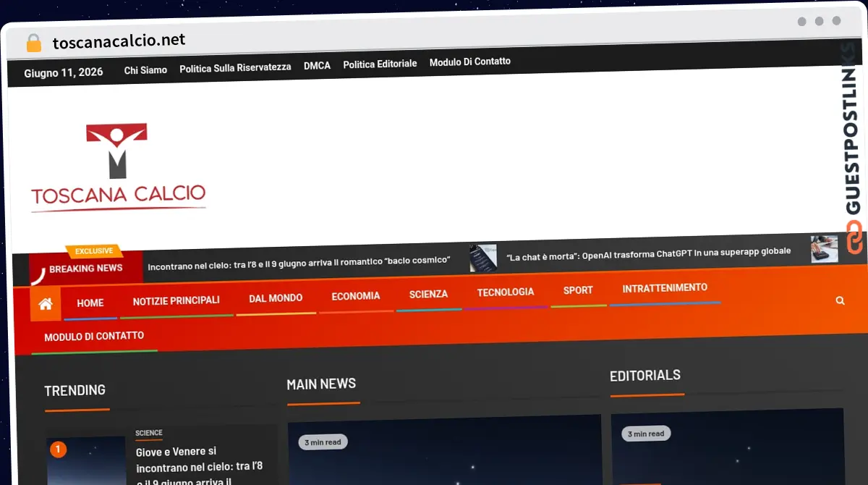Click the EDITORIALS heading
The width and height of the screenshot is (868, 485).
[x=645, y=376]
